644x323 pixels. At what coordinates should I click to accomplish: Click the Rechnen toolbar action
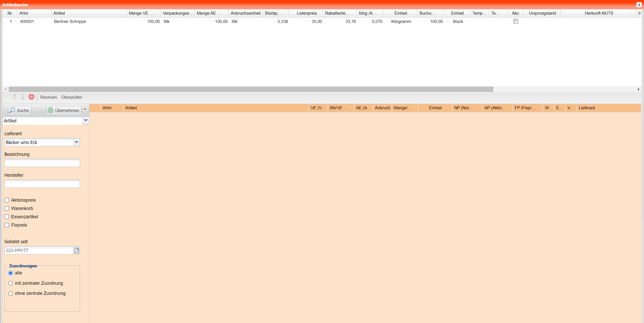tap(48, 97)
